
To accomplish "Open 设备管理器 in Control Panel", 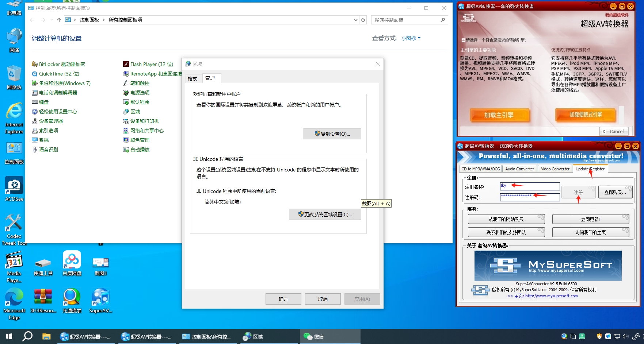I will pyautogui.click(x=47, y=121).
